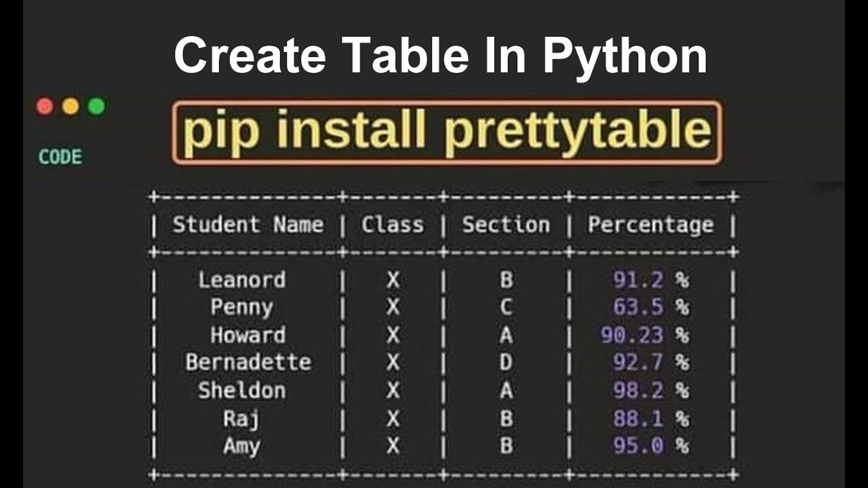Click the yellow minimize dot
Viewport: 868px width, 488px height.
click(x=71, y=106)
